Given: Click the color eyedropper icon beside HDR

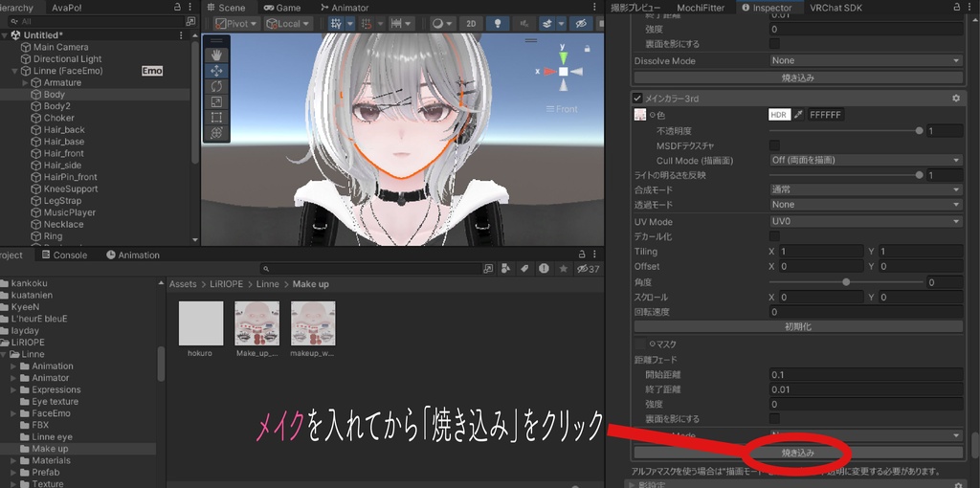Looking at the screenshot, I should coord(798,115).
